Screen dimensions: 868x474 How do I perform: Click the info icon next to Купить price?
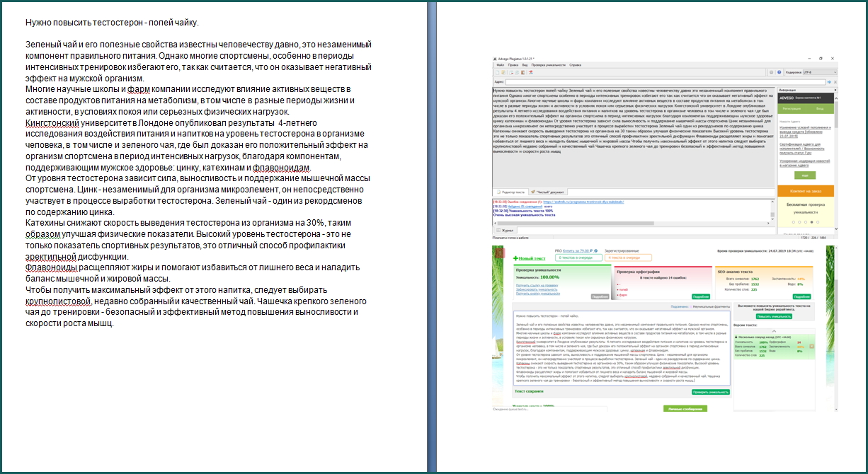point(595,250)
